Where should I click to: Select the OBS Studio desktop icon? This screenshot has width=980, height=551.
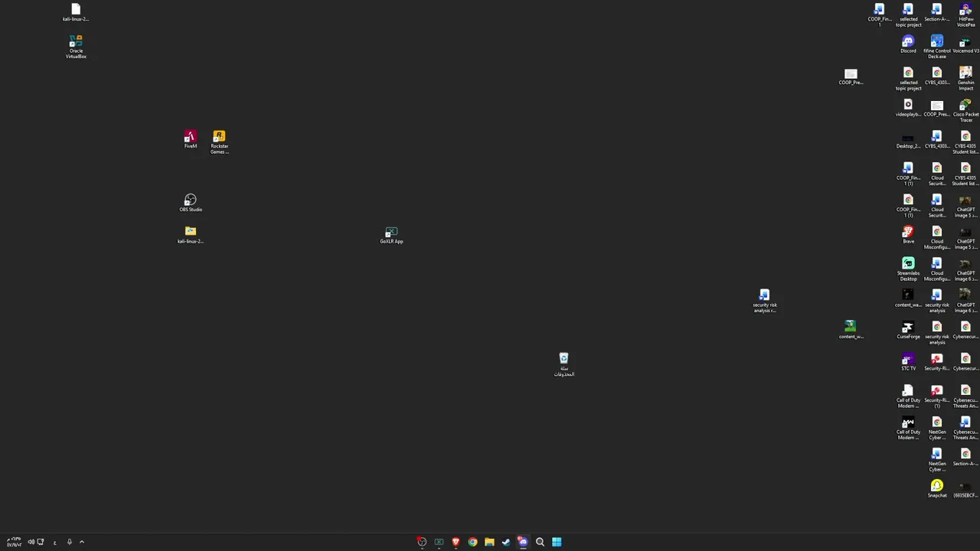[191, 203]
